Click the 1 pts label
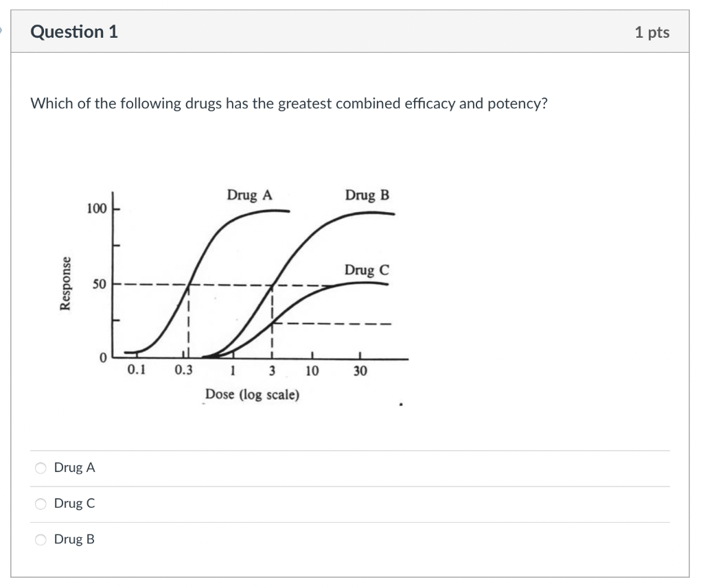The image size is (703, 588). tap(653, 31)
